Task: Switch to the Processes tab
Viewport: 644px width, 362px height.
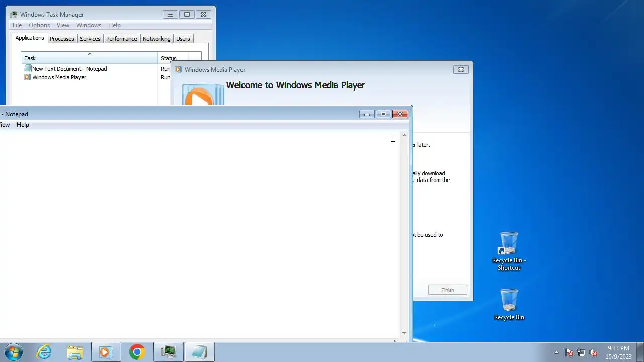Action: coord(62,39)
